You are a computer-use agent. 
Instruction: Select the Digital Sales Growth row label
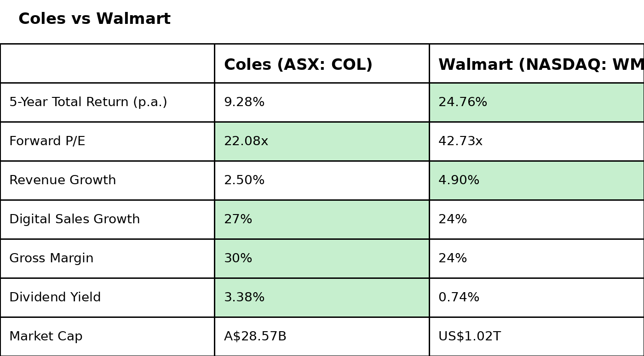coord(75,220)
